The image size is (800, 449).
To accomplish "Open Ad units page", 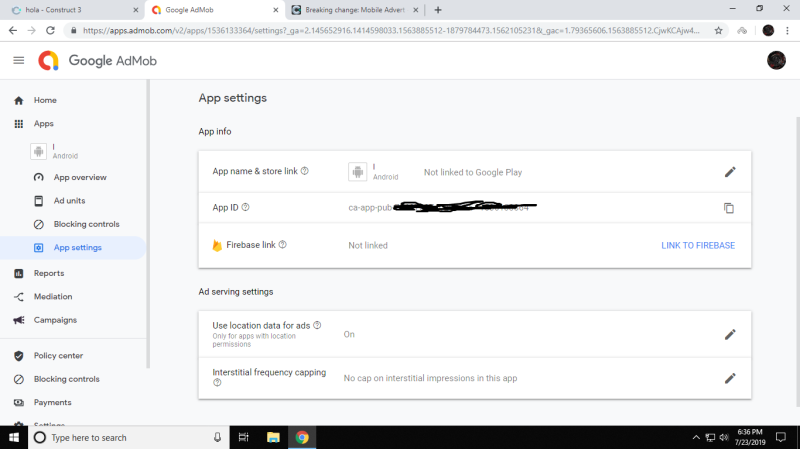I will pos(69,201).
